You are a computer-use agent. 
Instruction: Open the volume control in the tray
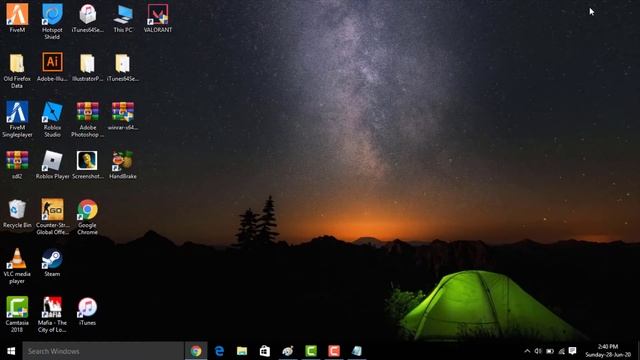[538, 351]
